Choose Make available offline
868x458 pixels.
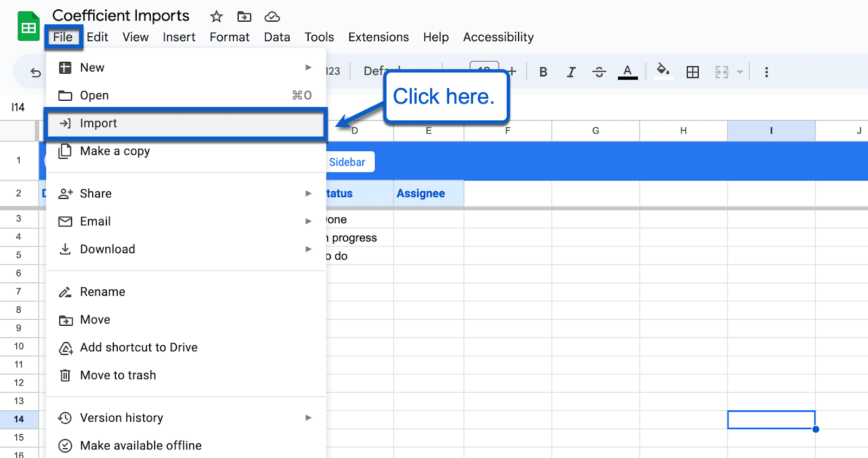click(141, 446)
